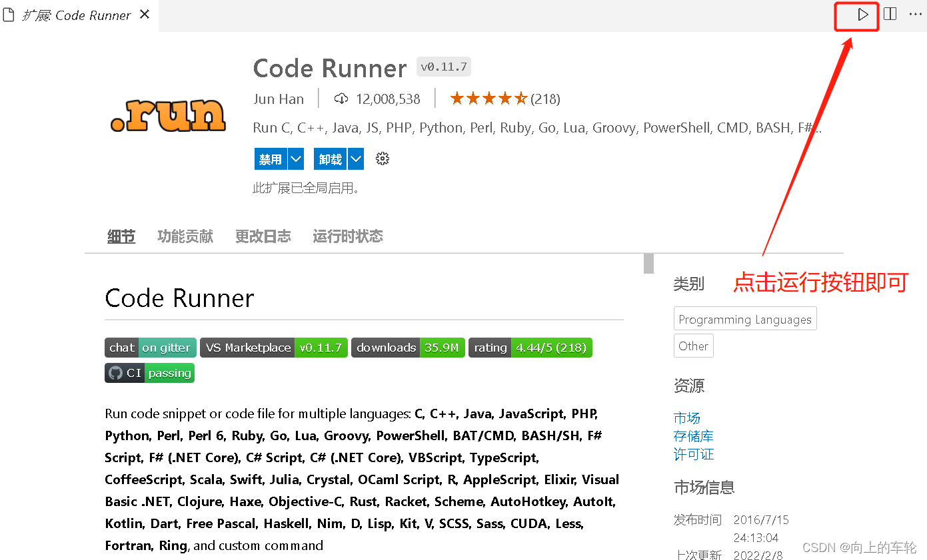Screen dimensions: 927x560
Task: Click the .run extension logo
Action: click(168, 115)
